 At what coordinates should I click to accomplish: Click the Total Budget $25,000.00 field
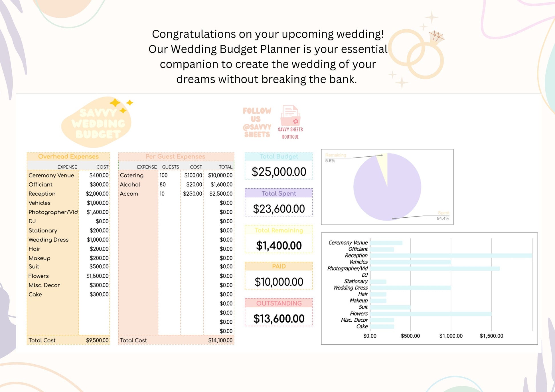click(x=279, y=172)
